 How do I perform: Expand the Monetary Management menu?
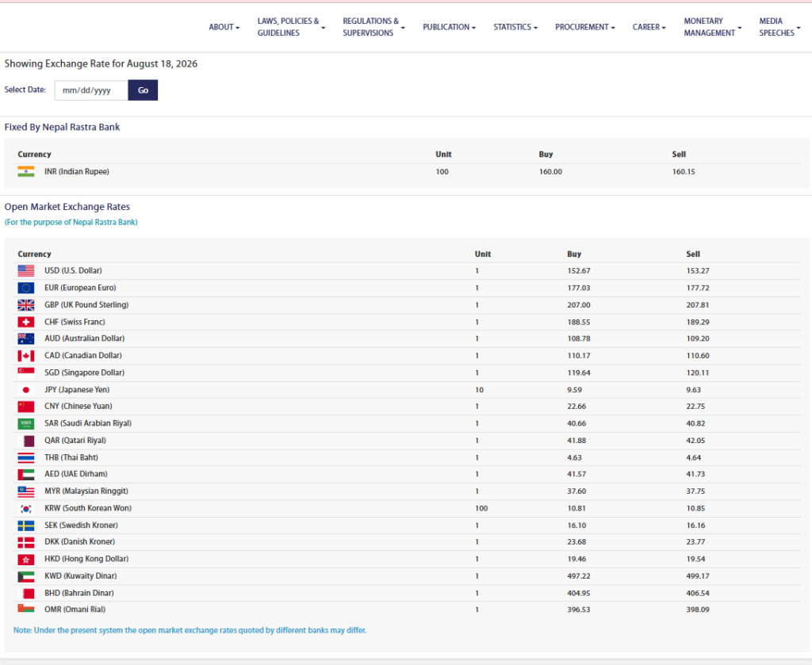[713, 27]
